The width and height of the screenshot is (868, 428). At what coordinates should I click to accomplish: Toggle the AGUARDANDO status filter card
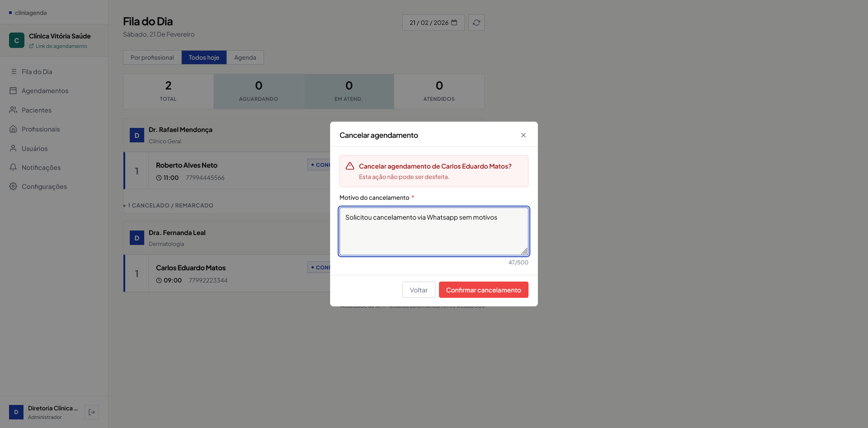pos(258,91)
